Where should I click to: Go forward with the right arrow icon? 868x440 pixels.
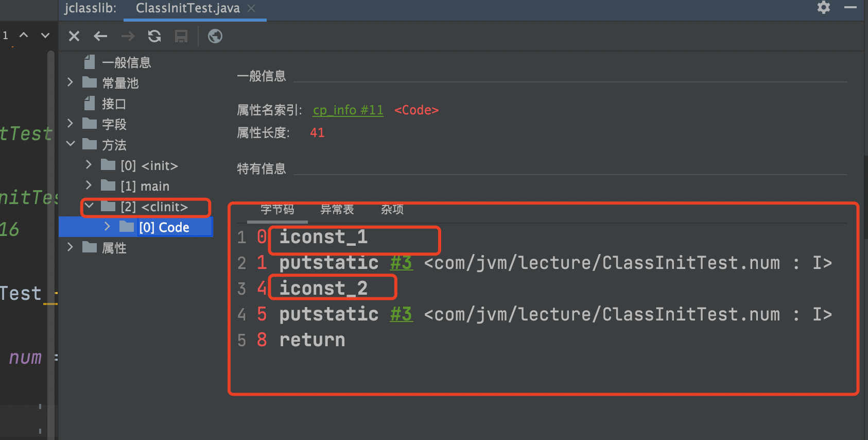point(128,36)
